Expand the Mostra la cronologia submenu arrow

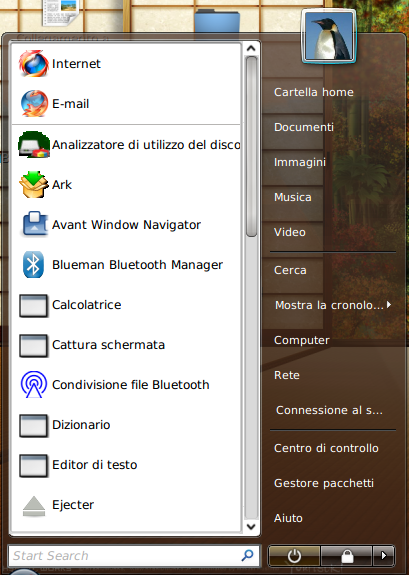pos(388,304)
